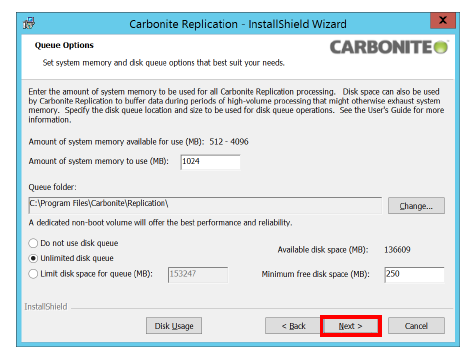
Task: Click the Queue folder path field
Action: point(205,205)
